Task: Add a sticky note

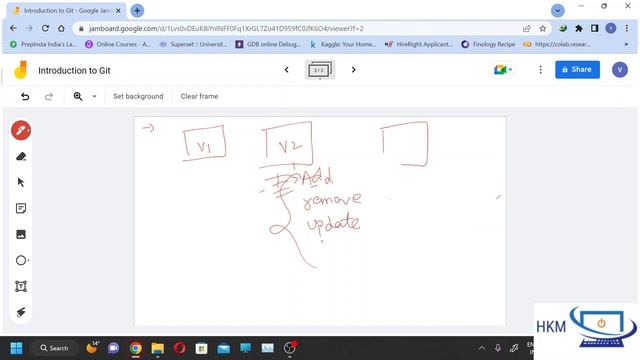Action: click(x=21, y=209)
